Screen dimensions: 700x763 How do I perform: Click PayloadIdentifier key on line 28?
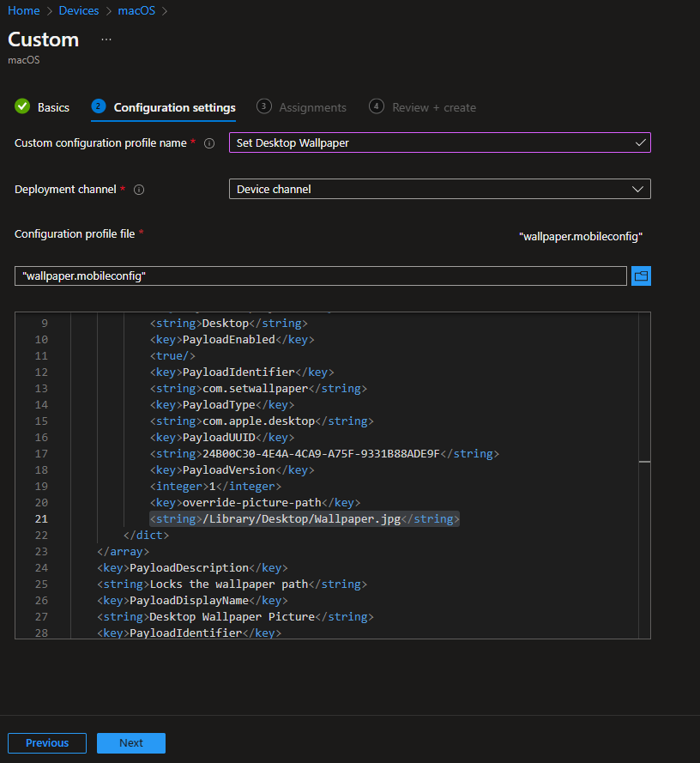coord(190,633)
